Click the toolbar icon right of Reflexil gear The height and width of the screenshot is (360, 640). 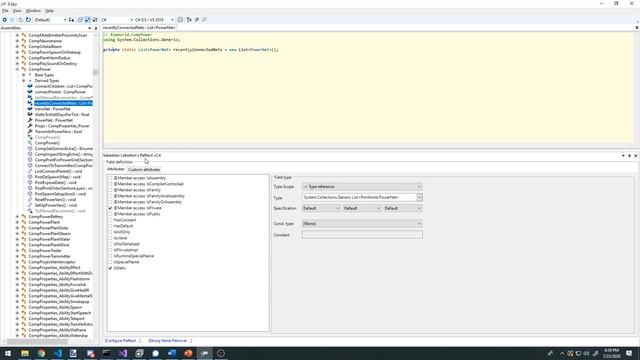189,20
